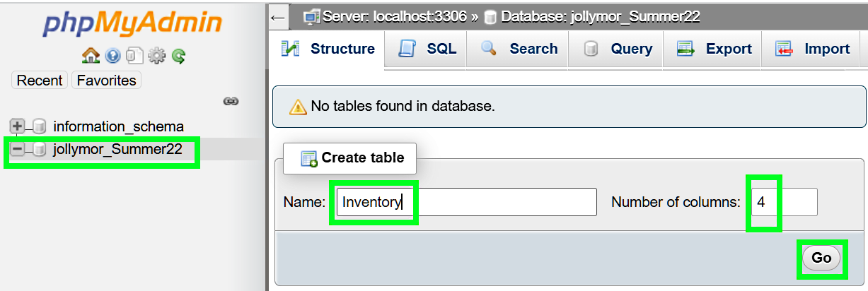Go to phpMyAdmin home via house icon
The image size is (868, 291).
[x=91, y=56]
